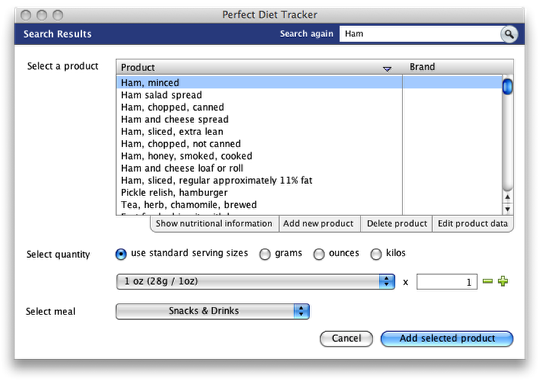Select Ham, sliced, extra lean row
The image size is (540, 382).
click(309, 132)
